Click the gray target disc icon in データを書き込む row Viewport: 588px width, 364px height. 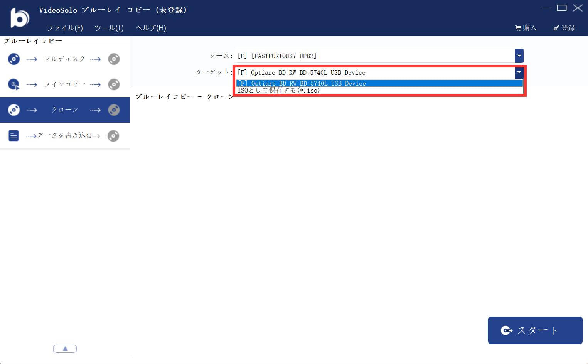[113, 136]
